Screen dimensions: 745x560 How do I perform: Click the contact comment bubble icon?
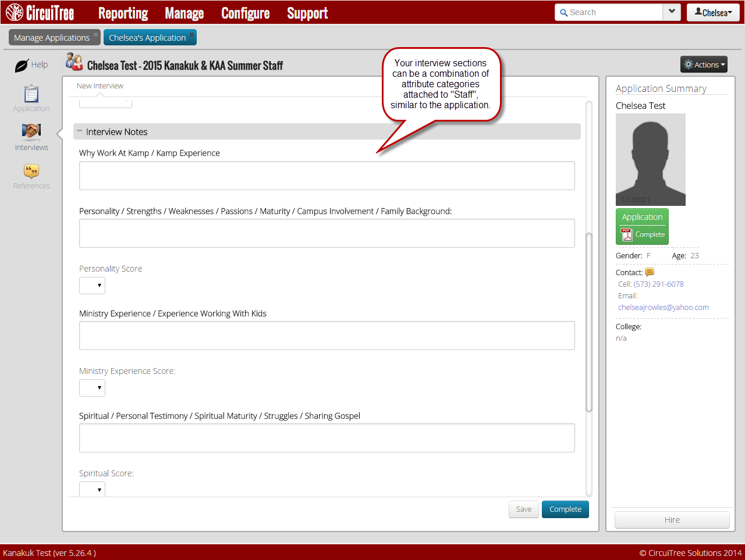650,272
